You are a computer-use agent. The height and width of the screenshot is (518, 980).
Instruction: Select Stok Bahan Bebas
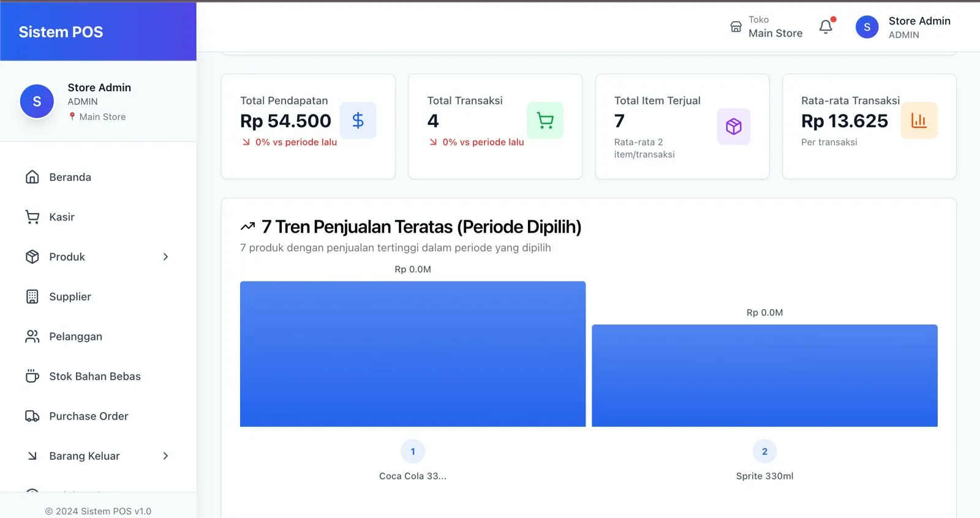coord(94,377)
